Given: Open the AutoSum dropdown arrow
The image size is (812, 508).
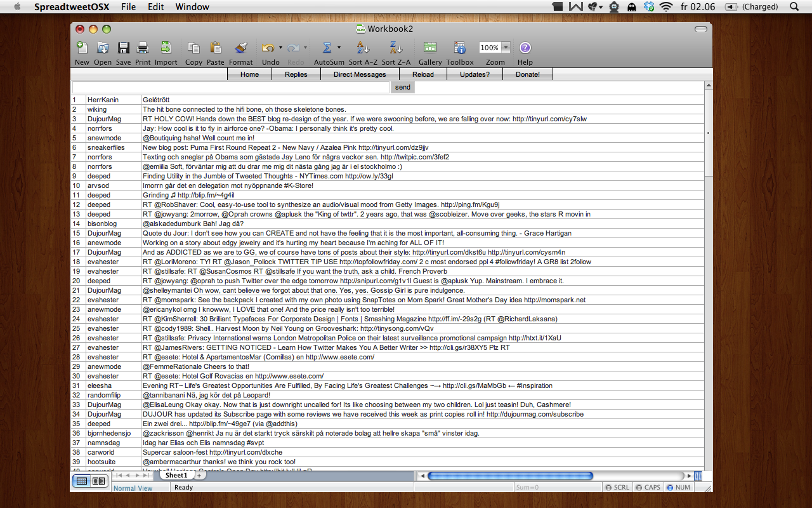Looking at the screenshot, I should 339,48.
